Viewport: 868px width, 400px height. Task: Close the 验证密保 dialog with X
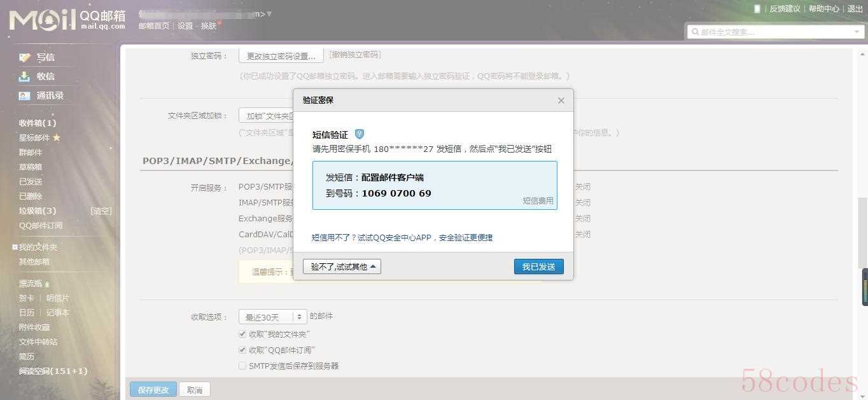[561, 100]
